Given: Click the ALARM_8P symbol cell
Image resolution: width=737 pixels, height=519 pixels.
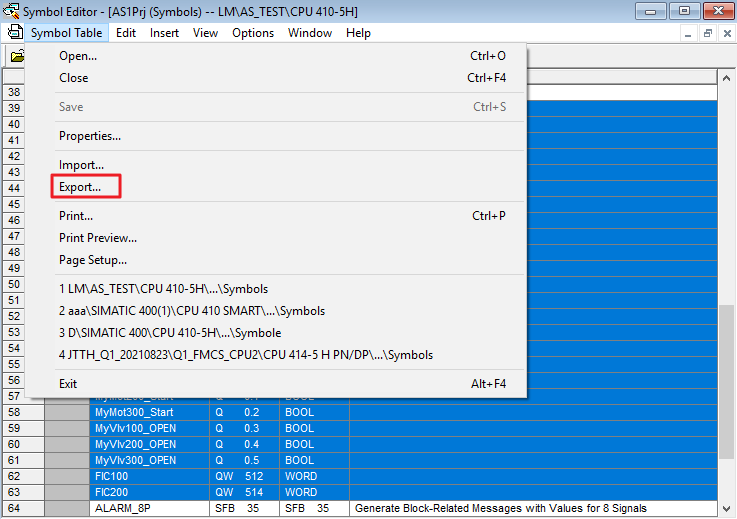Looking at the screenshot, I should [149, 508].
